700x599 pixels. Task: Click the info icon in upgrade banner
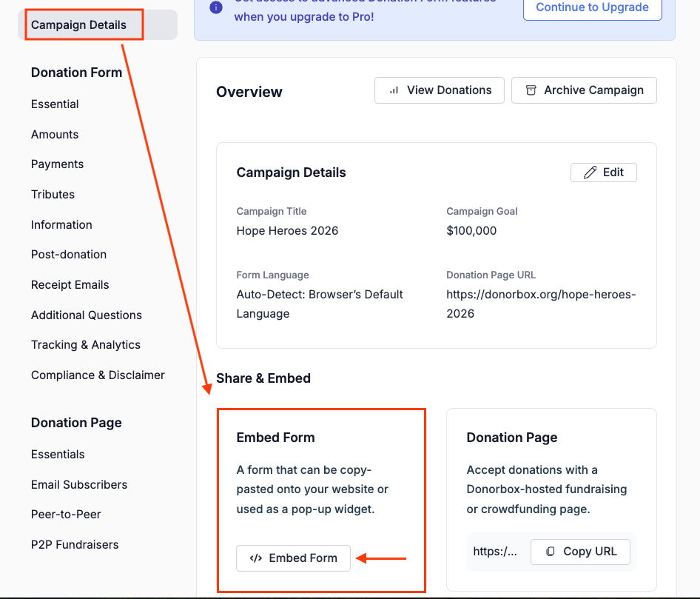point(216,7)
